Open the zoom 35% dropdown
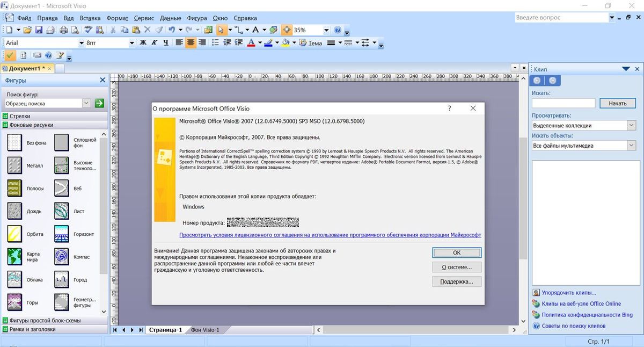 pyautogui.click(x=326, y=30)
